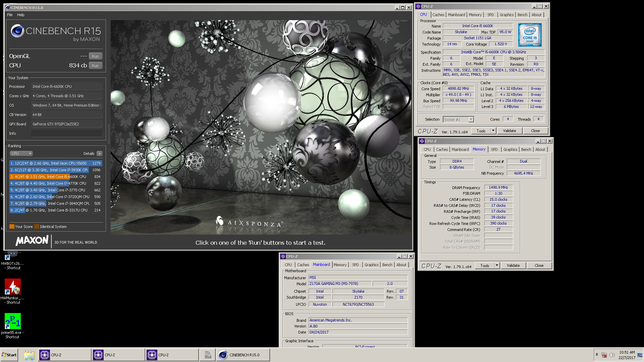Click the GFX Board GeForce GTX 970 field
Screen dimensions: 644x362
pyautogui.click(x=67, y=124)
